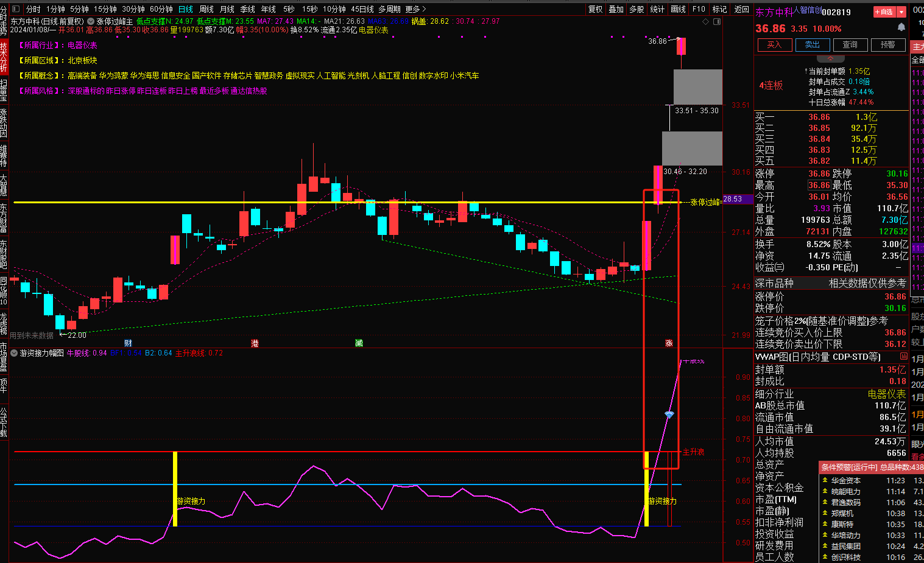Click the price alert bell icon
The image size is (924, 563).
point(901,28)
